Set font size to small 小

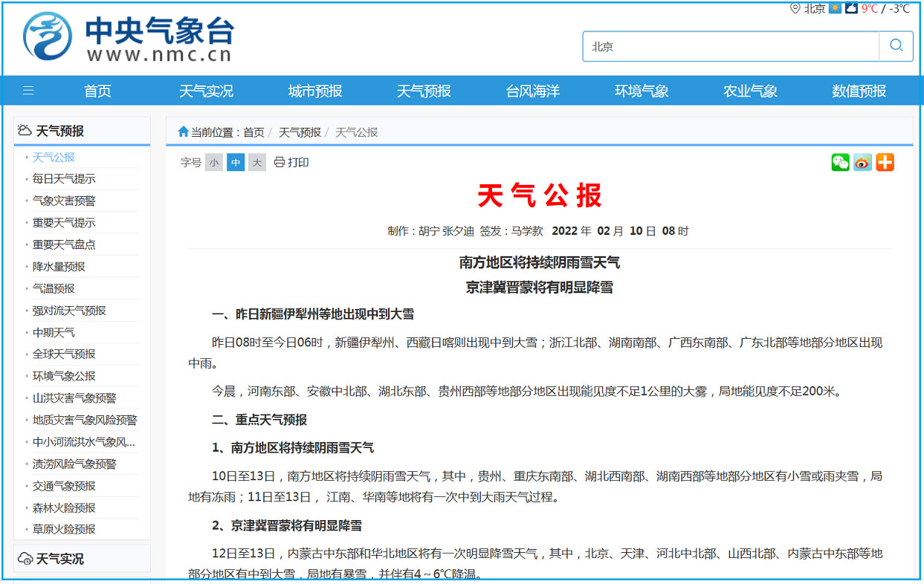point(214,163)
